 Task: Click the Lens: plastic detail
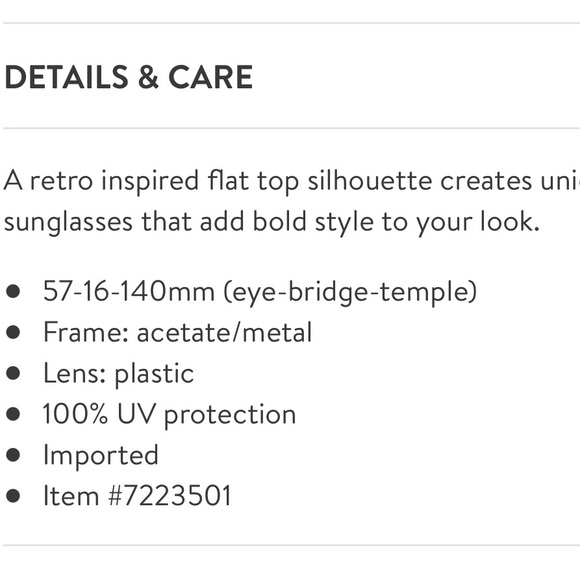point(118,374)
